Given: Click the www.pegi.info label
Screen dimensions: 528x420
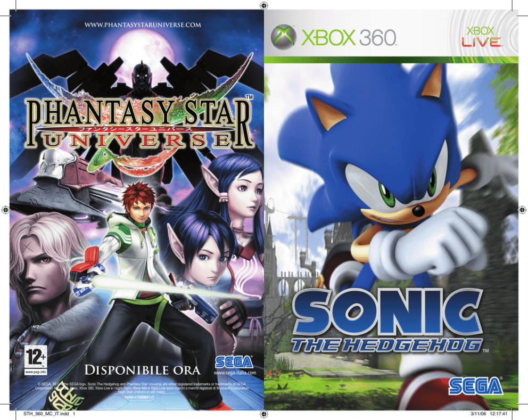Looking at the screenshot, I should [x=35, y=372].
